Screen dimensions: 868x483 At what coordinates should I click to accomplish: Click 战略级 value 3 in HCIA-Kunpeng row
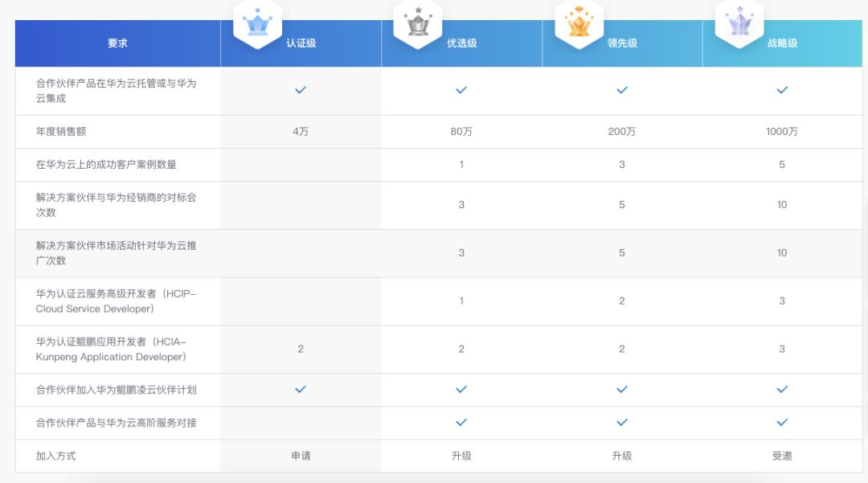pyautogui.click(x=782, y=350)
